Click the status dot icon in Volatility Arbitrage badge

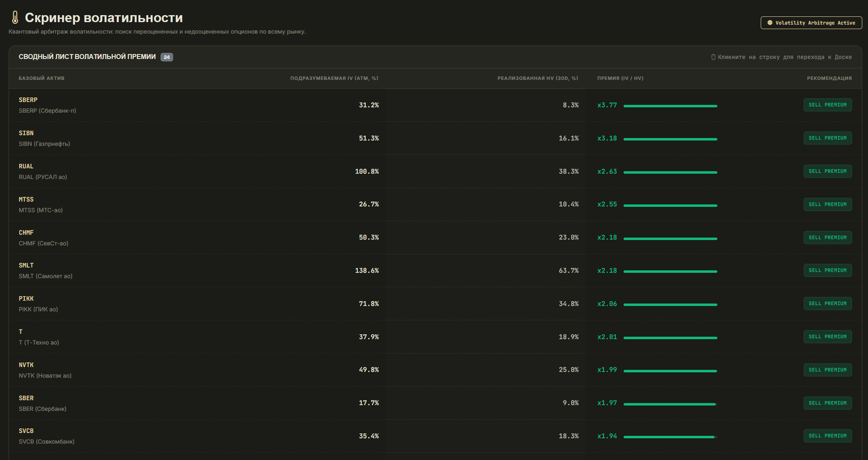click(x=770, y=23)
